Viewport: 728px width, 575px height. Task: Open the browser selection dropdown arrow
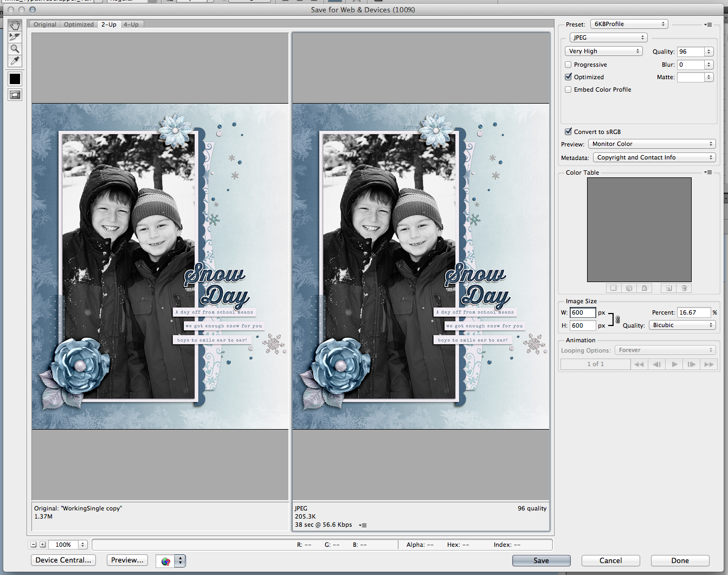coord(181,561)
